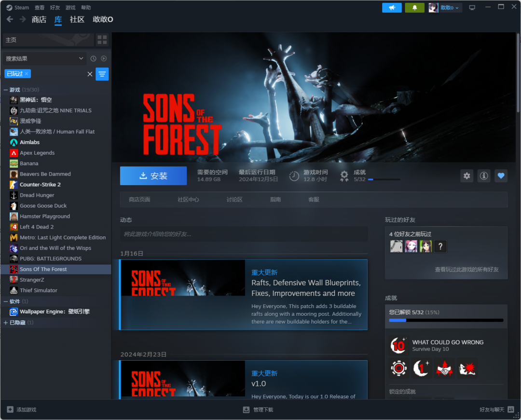Screen dimensions: 521x420
Task: Open the 敢敢O profile tab
Action: pyautogui.click(x=103, y=20)
